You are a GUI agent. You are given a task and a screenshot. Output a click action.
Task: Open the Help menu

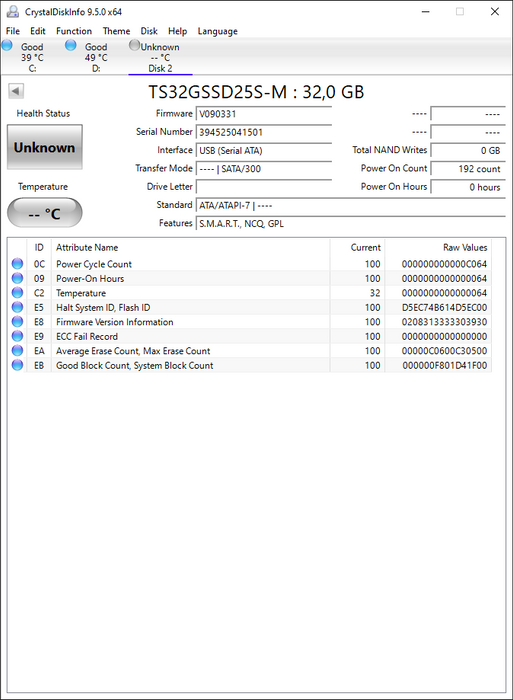(x=177, y=31)
